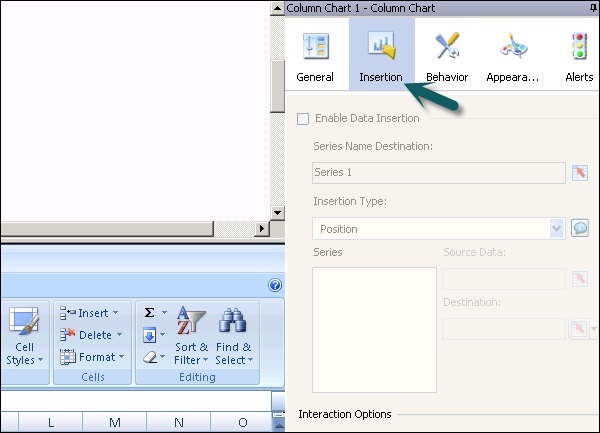Screen dimensions: 600x433
Task: Click in the Series Name Destination field
Action: coord(439,173)
